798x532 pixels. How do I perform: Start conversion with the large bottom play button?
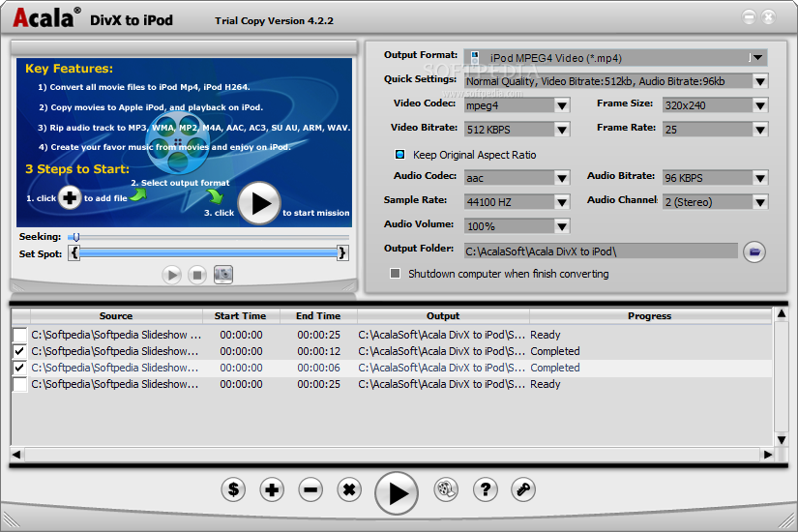397,492
